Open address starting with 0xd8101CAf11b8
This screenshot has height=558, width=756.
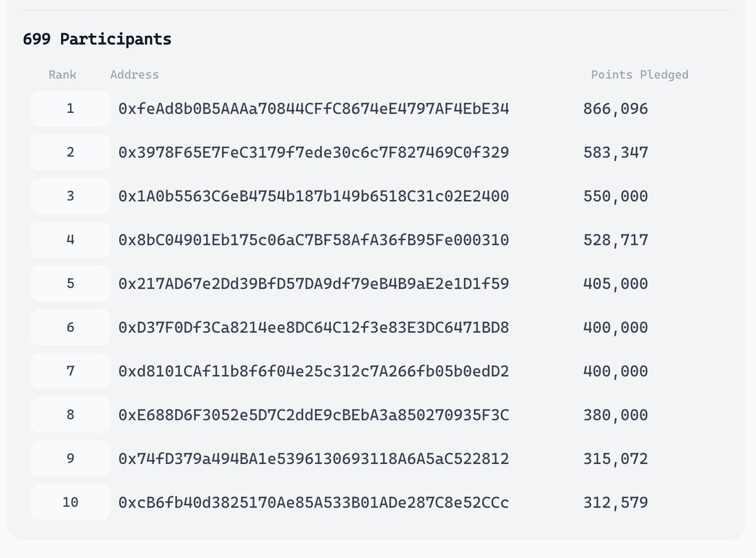pos(314,371)
